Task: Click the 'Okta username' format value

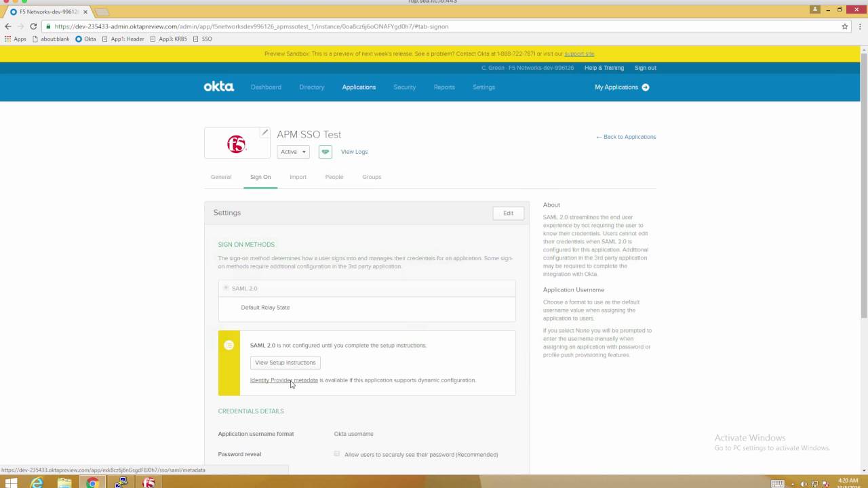Action: [x=353, y=434]
